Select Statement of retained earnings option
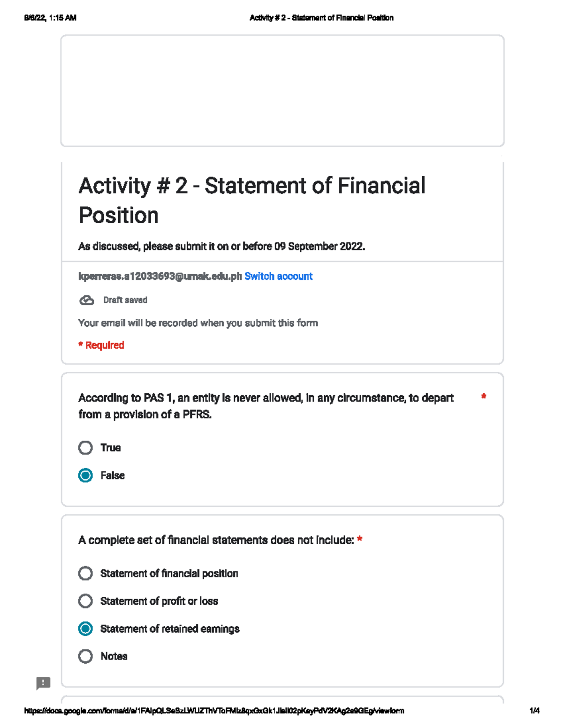The image size is (563, 728). point(85,628)
